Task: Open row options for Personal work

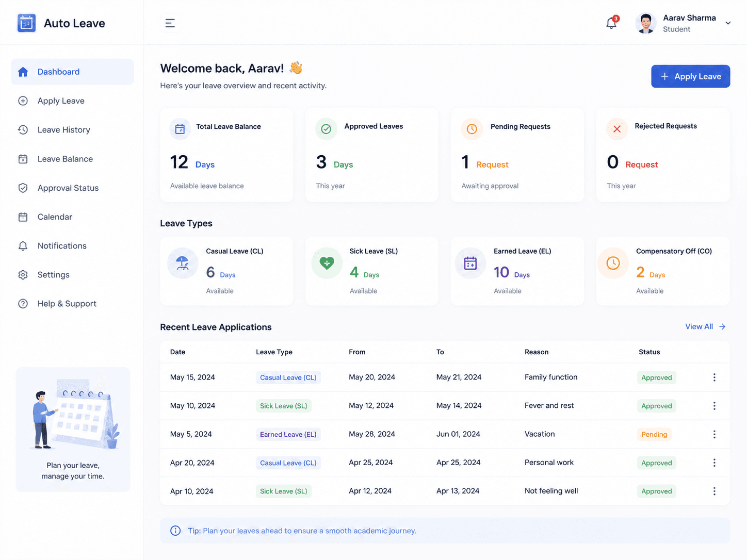Action: tap(714, 463)
